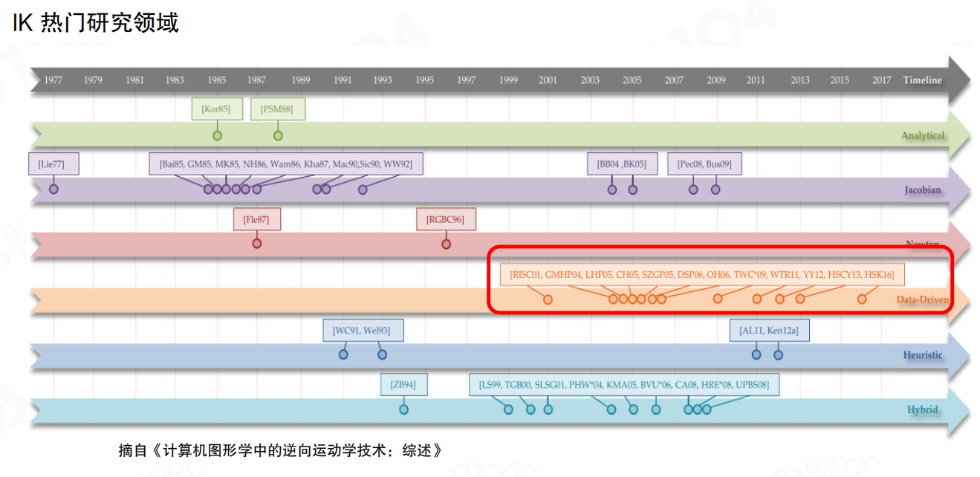Click the slide title "IK 热门研究领域"
The image size is (980, 477).
95,23
